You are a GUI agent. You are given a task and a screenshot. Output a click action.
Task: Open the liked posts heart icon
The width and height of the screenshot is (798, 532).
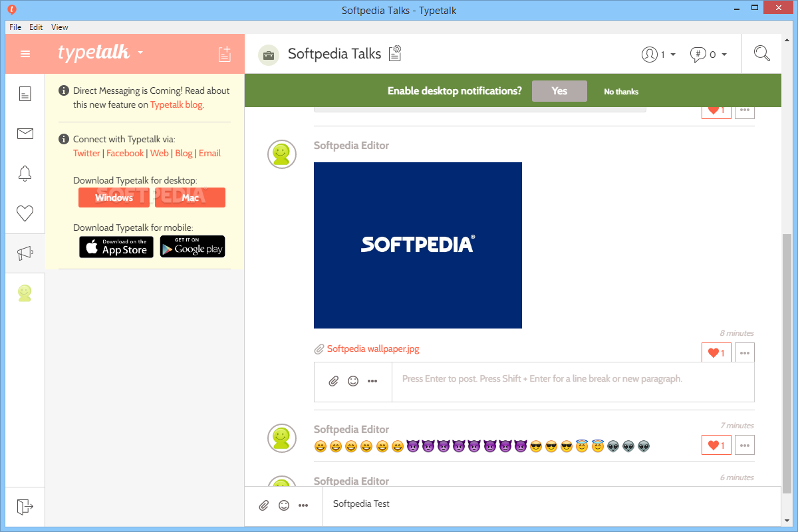[x=25, y=213]
